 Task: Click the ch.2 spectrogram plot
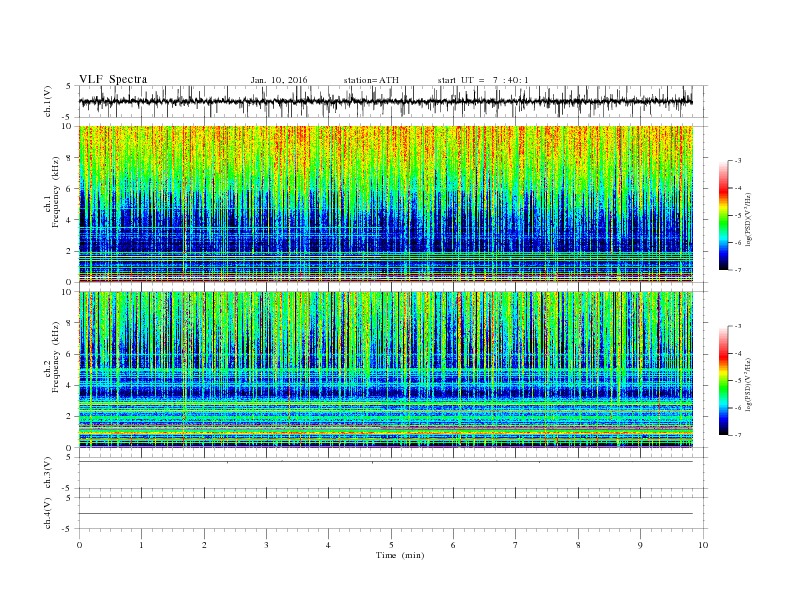(386, 370)
